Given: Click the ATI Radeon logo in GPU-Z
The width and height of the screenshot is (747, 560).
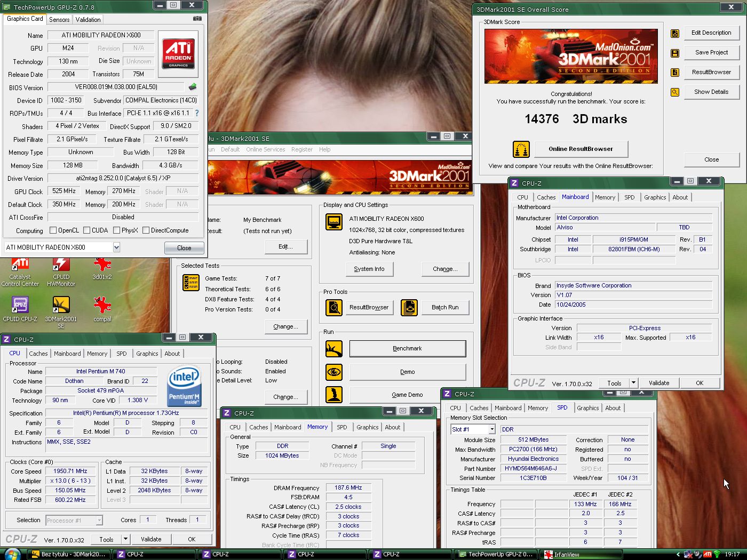Looking at the screenshot, I should tap(178, 54).
